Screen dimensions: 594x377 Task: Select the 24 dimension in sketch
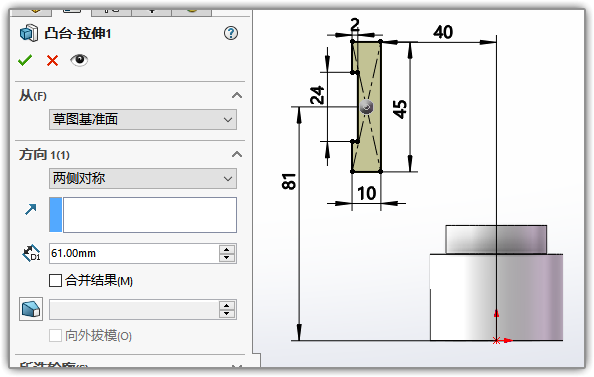[x=317, y=95]
